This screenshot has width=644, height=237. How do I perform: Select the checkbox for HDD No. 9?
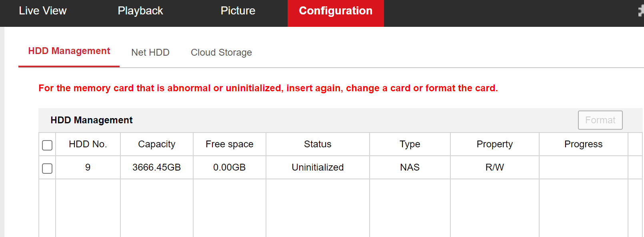tap(47, 168)
